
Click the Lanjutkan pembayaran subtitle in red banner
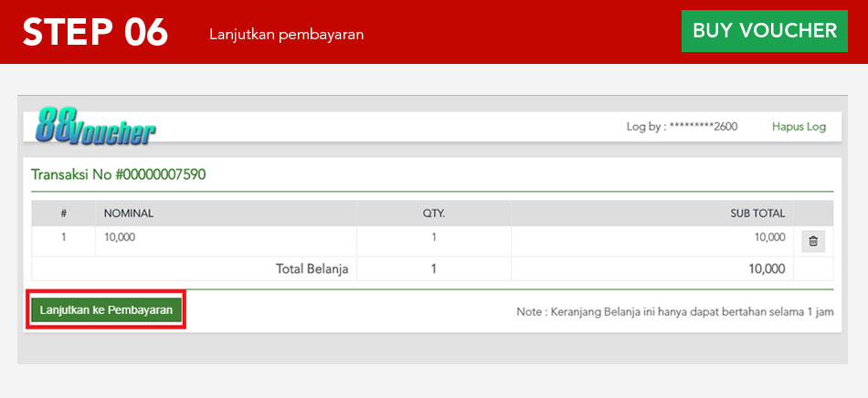(x=286, y=35)
